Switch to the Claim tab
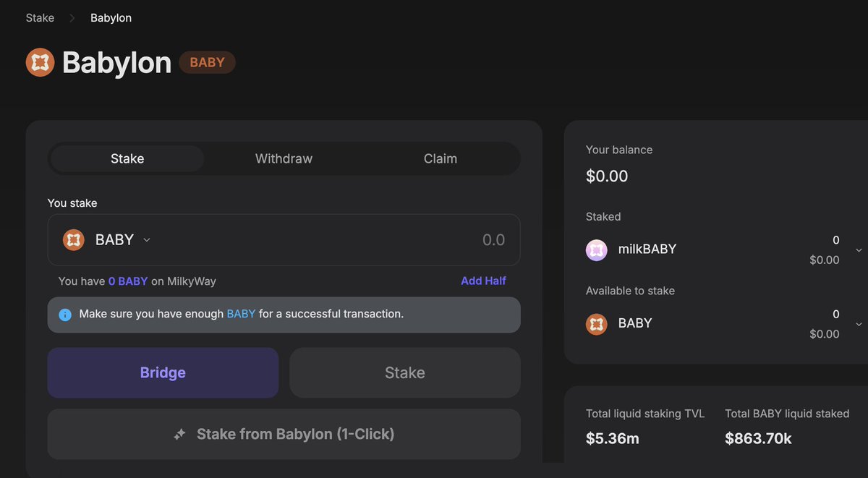 [x=441, y=158]
